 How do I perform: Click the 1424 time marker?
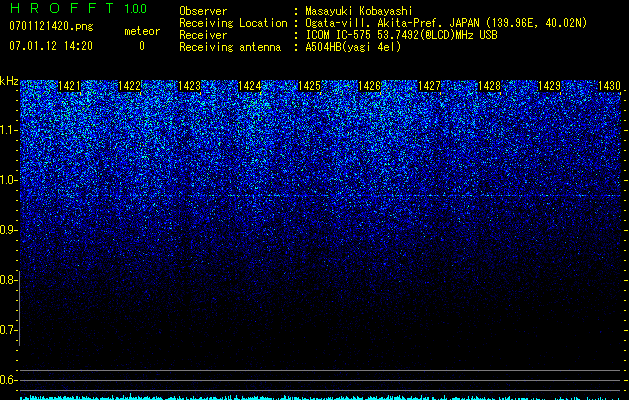[250, 86]
